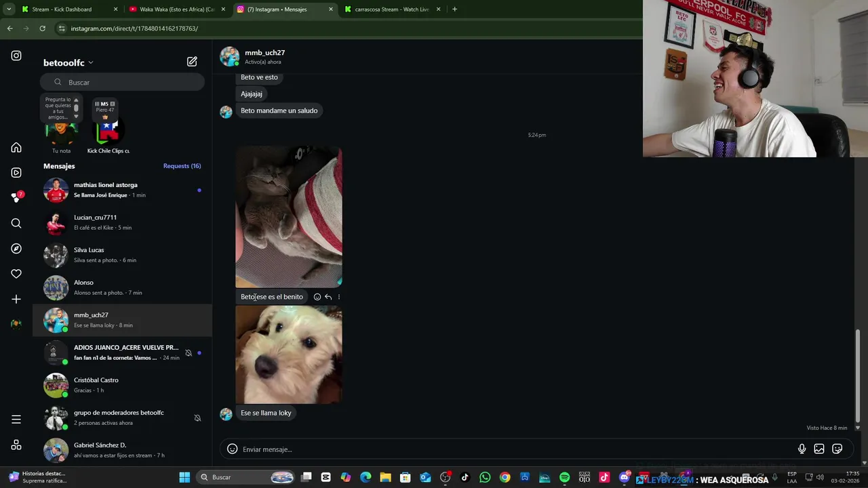Open the volume control in system tray
This screenshot has width=868, height=488.
(x=821, y=477)
